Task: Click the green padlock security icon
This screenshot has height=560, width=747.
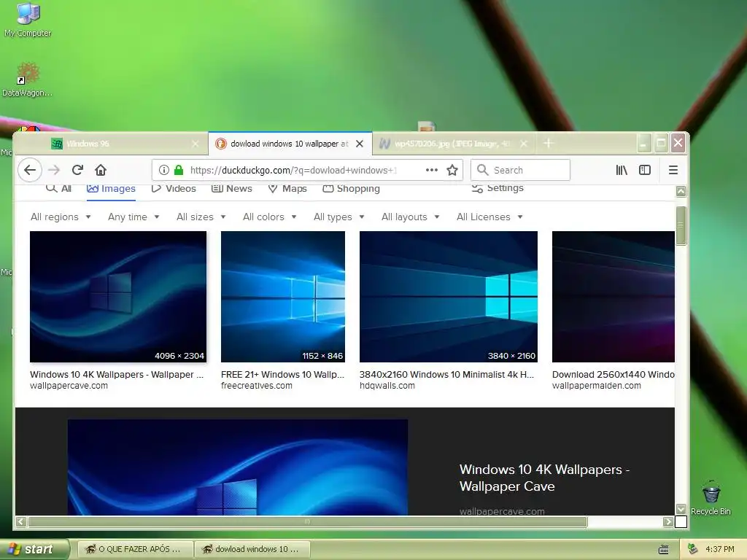Action: tap(179, 170)
